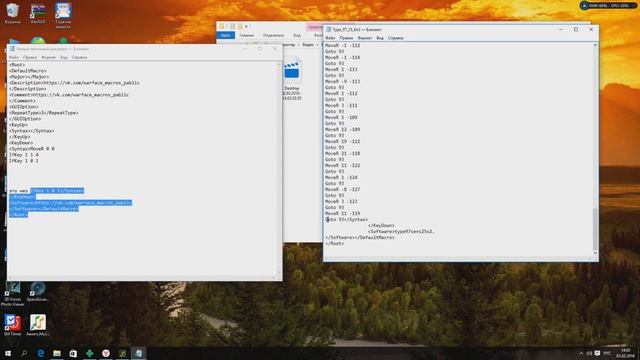Open the WinRAR shortcut on the desktop
Image resolution: width=640 pixels, height=360 pixels.
[x=38, y=13]
